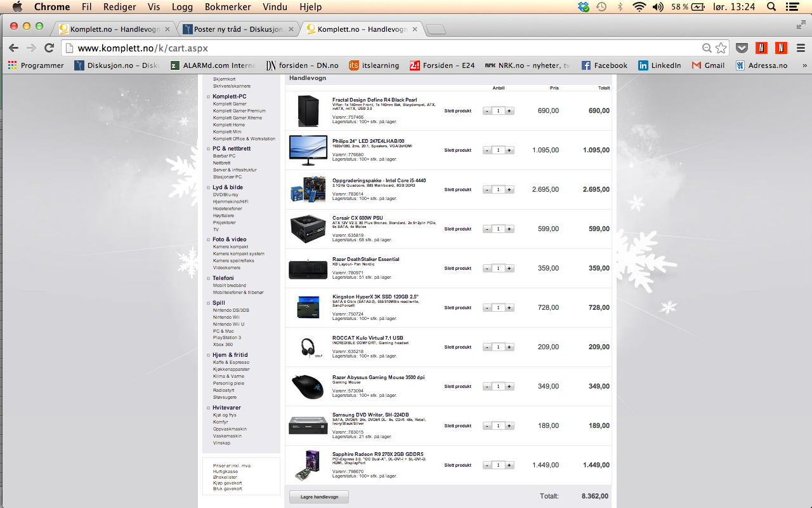Open the Gmail bookmark
812x508 pixels.
click(x=708, y=65)
